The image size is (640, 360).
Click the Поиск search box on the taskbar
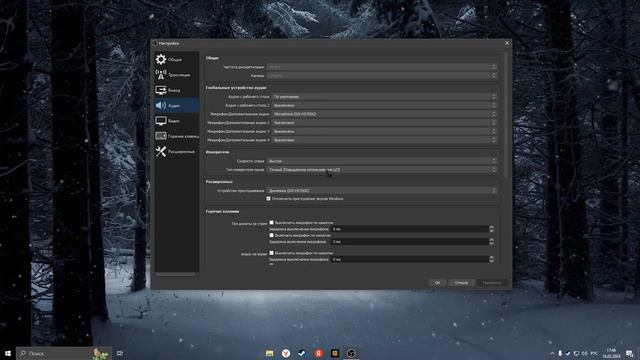point(64,353)
